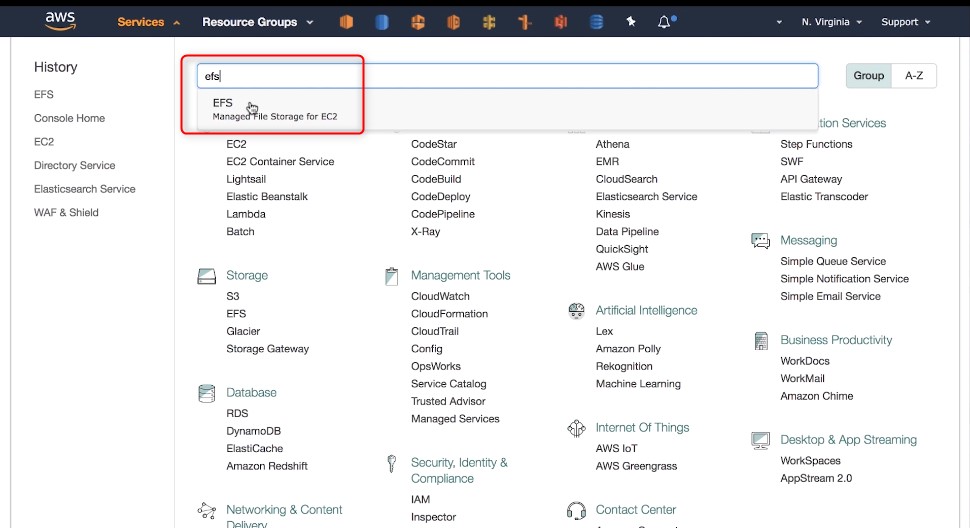The width and height of the screenshot is (970, 528).
Task: Open ElastiCache service
Action: (x=254, y=449)
